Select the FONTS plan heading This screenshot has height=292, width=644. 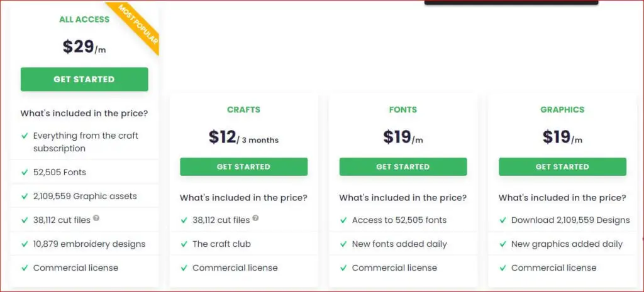403,109
